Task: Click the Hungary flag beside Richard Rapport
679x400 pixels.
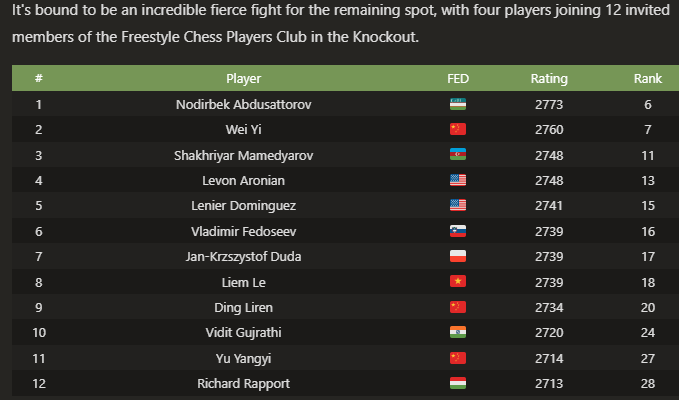Action: [458, 384]
